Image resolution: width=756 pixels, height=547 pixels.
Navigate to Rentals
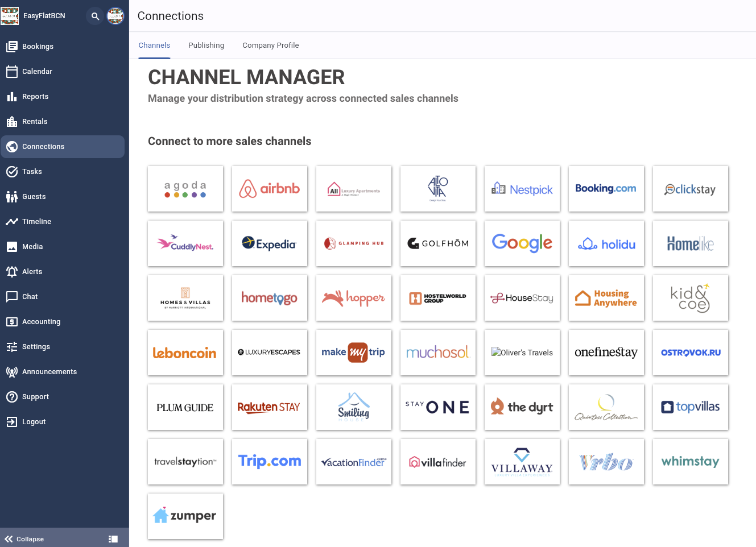(63, 122)
